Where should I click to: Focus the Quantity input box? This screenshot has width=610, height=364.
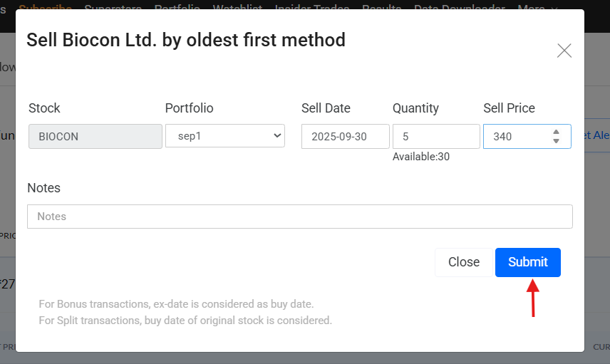click(x=435, y=136)
